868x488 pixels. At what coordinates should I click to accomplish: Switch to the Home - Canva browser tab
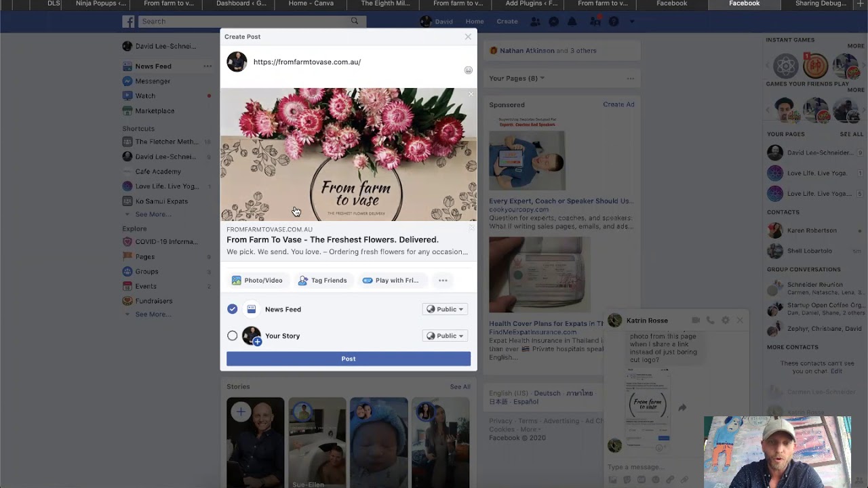tap(311, 3)
